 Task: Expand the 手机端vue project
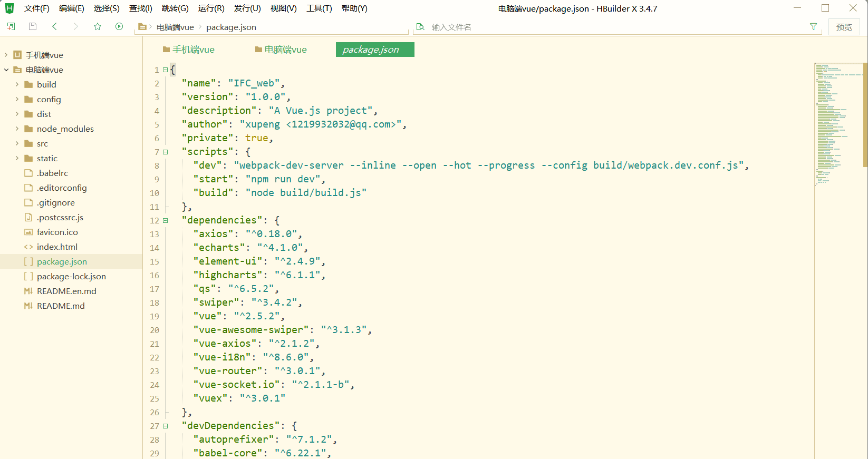tap(6, 55)
